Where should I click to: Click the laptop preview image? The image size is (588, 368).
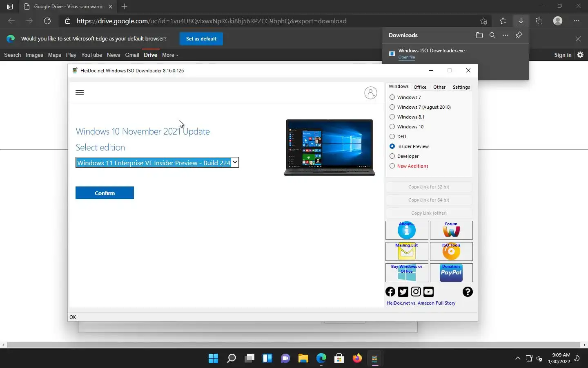330,148
